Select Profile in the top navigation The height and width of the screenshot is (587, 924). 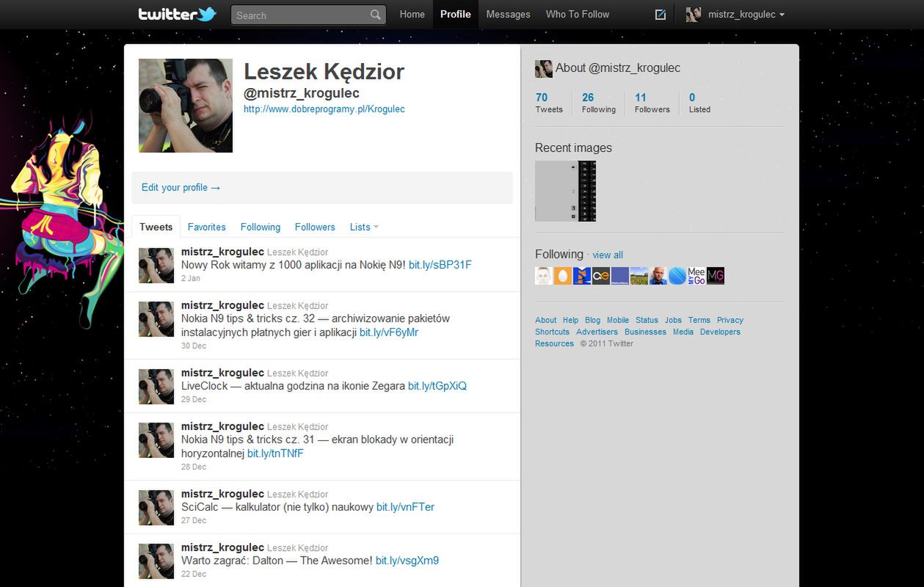tap(456, 14)
